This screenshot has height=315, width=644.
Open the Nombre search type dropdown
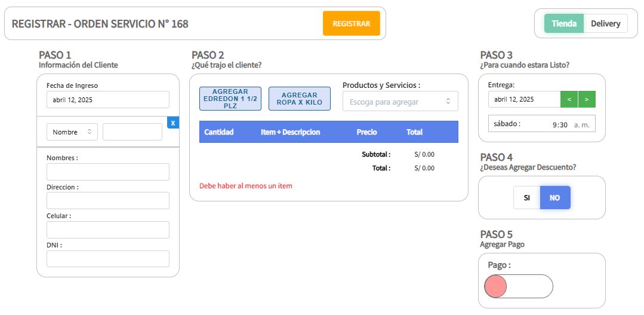[72, 132]
